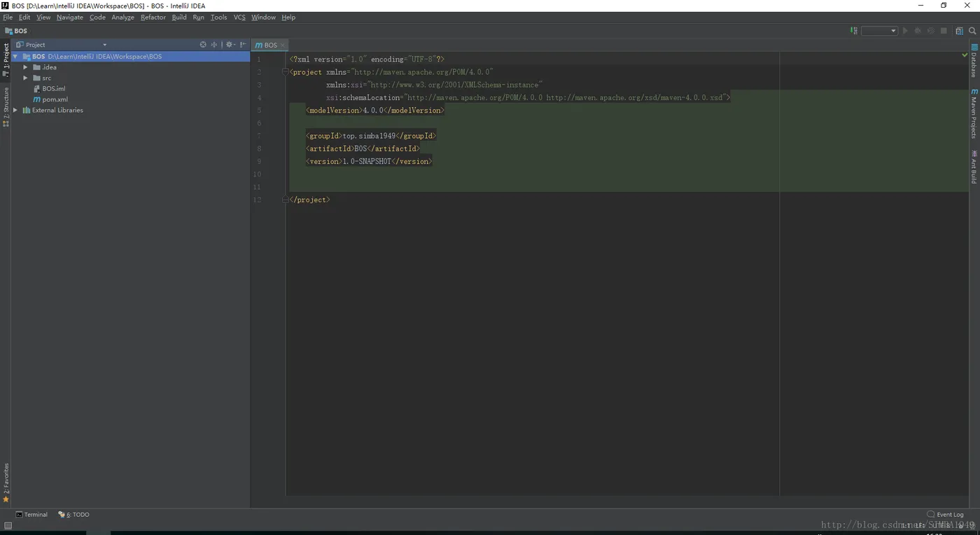Open the Code menu
Viewport: 980px width, 535px height.
[x=97, y=18]
